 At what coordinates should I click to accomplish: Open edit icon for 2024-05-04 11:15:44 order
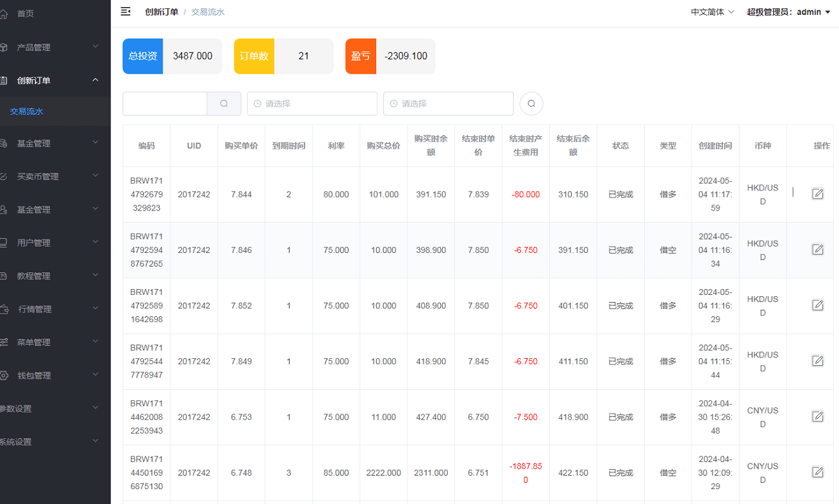click(x=818, y=361)
